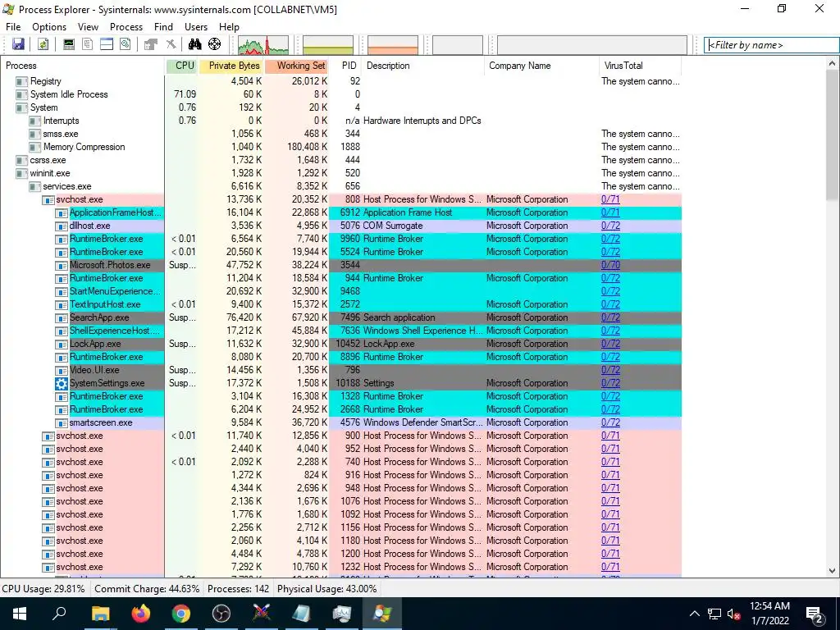Open OBS Studio from the taskbar
Viewport: 840px width, 630px height.
[x=221, y=614]
